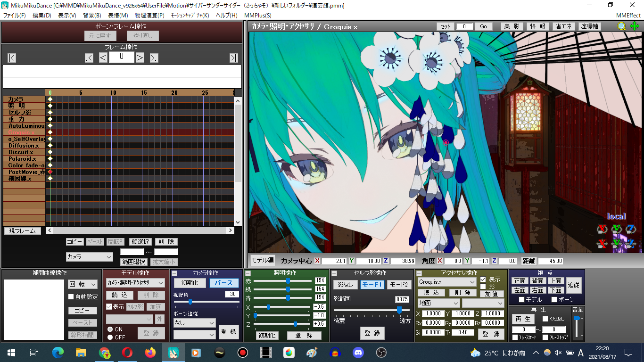
Task: Click the green Y rotation axis icon
Action: [617, 229]
